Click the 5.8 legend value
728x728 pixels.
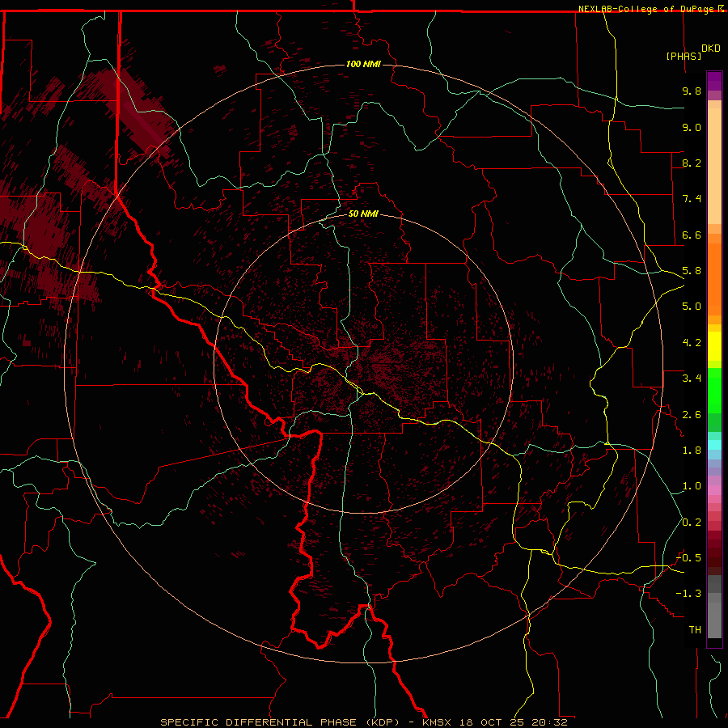[692, 271]
